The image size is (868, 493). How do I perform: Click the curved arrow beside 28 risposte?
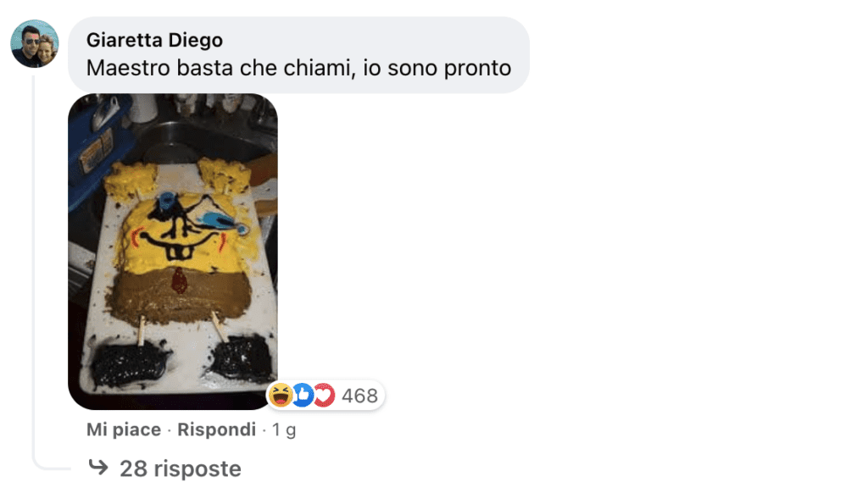tap(98, 468)
